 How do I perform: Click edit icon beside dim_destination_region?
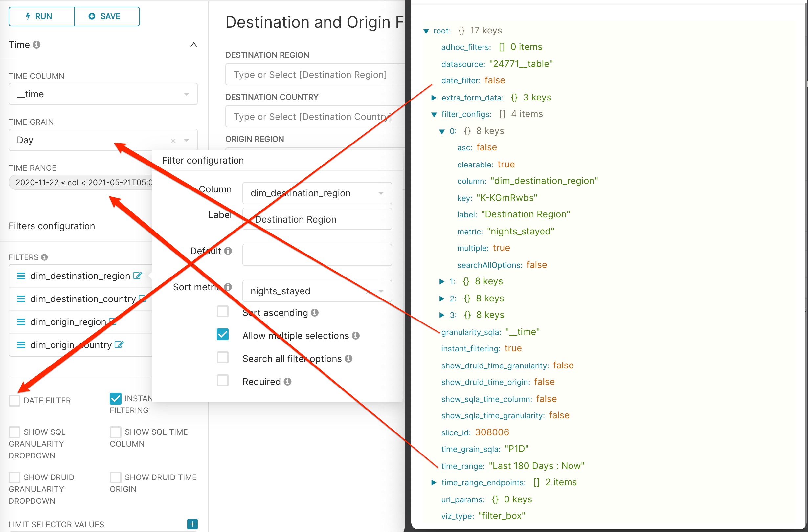137,275
